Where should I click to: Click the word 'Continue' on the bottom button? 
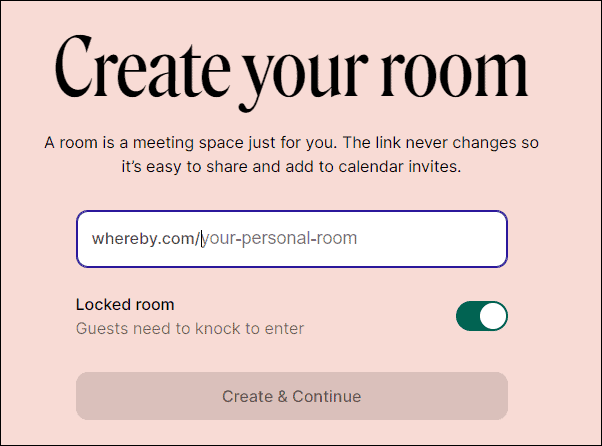pos(327,396)
